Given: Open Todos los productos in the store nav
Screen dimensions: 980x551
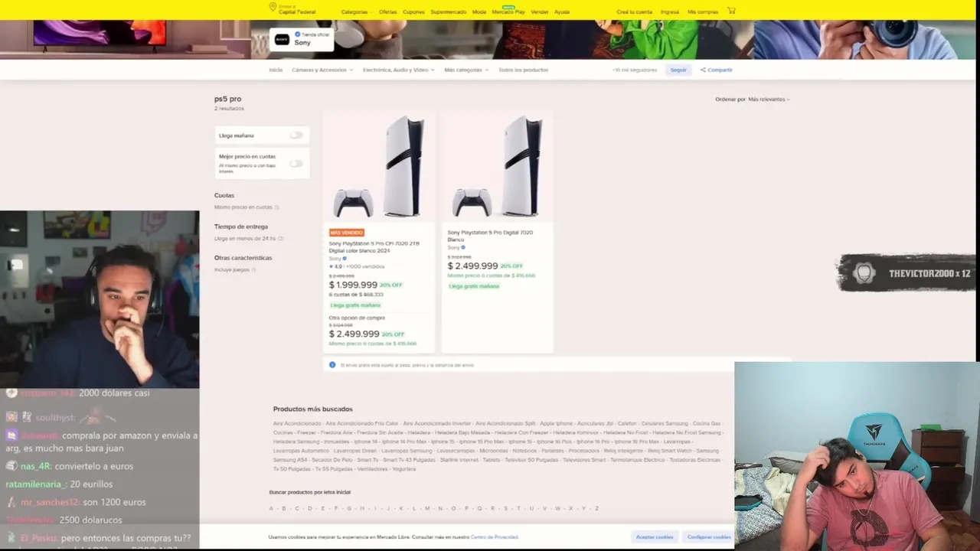Looking at the screenshot, I should 524,70.
